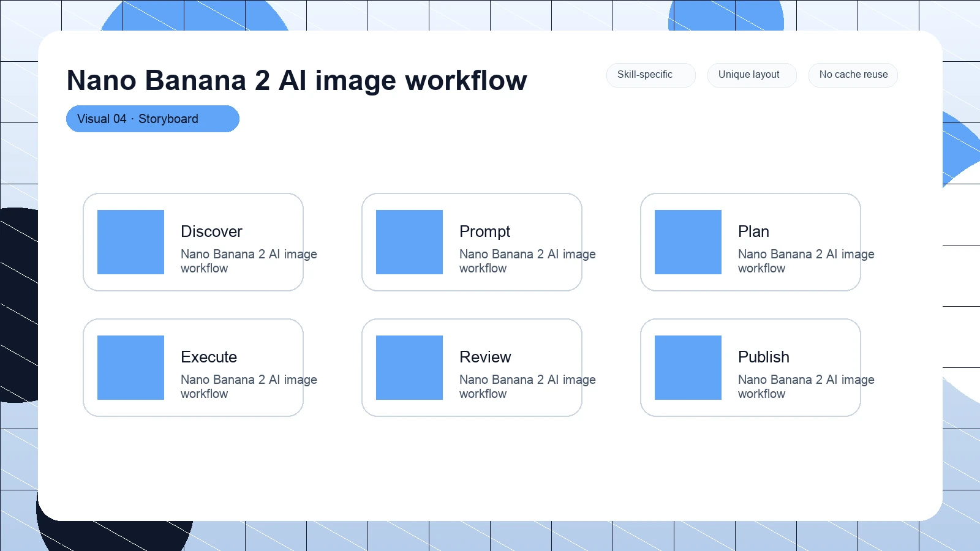Click the description text under Discover
The width and height of the screenshot is (980, 551).
pyautogui.click(x=249, y=261)
